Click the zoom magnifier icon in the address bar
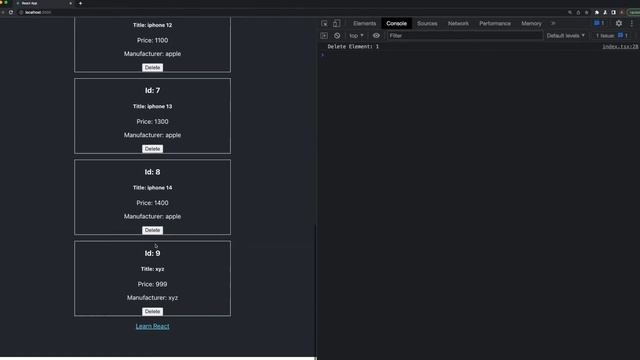Image resolution: width=640 pixels, height=360 pixels. click(570, 13)
